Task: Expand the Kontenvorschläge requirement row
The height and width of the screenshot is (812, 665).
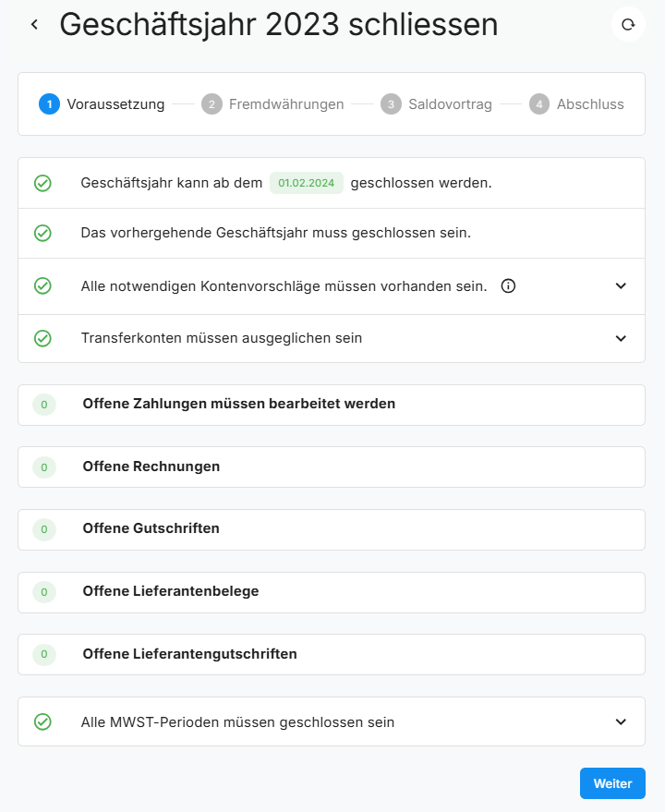Action: click(621, 286)
